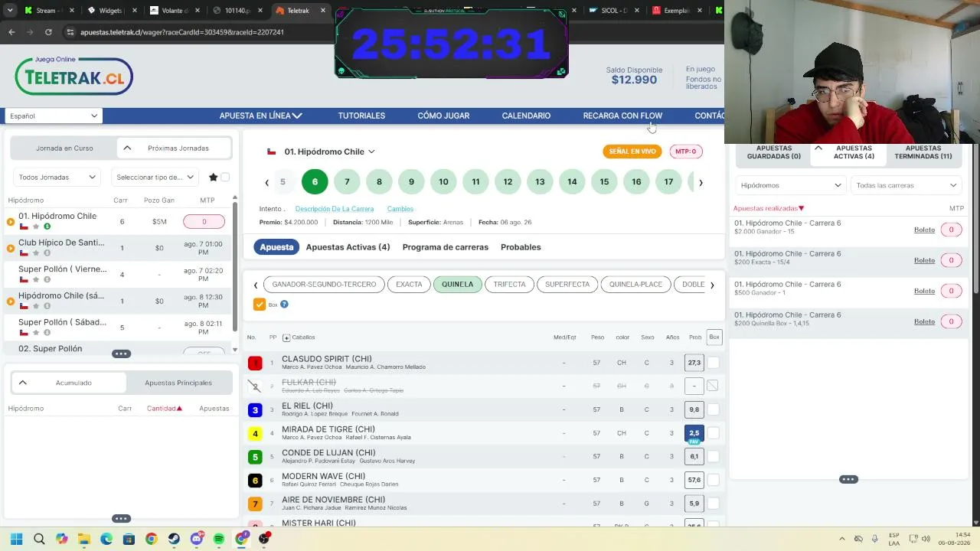Open the 01. Hipódromo Chile track selector

(x=329, y=152)
